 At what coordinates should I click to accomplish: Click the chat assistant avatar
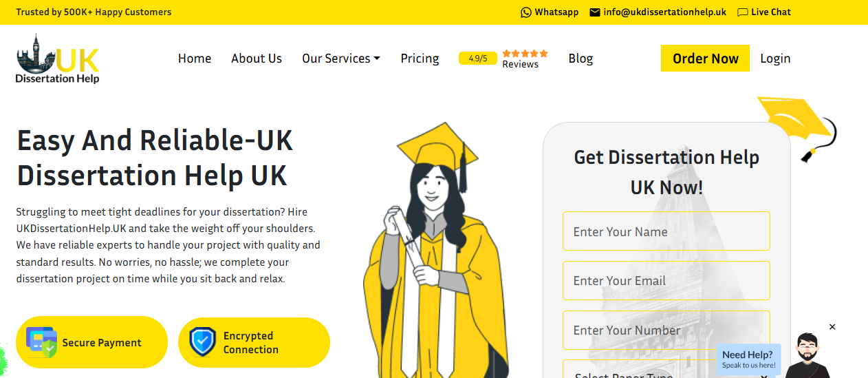[x=807, y=356]
